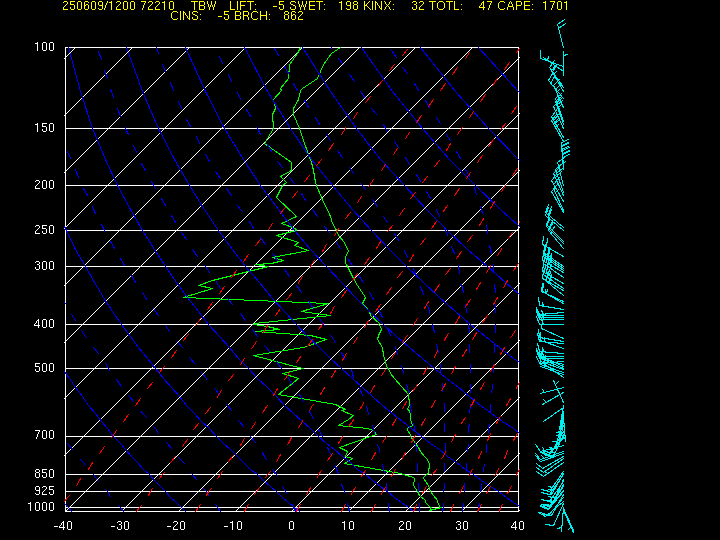Viewport: 720px width, 540px height.
Task: Click the -10 temperature axis label
Action: click(x=233, y=526)
